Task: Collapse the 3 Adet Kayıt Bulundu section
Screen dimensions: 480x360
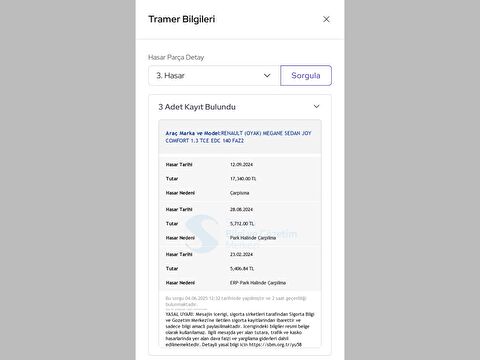Action: coord(316,107)
